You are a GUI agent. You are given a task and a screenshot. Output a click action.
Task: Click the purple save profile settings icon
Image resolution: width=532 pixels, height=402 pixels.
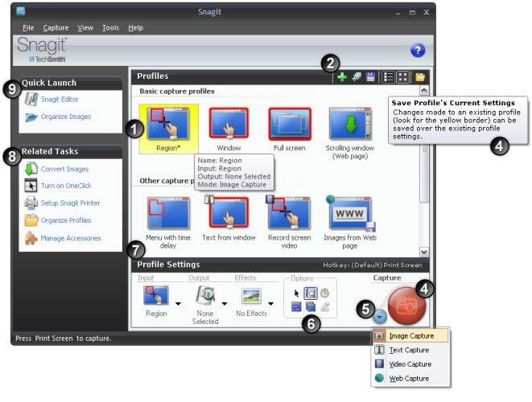click(370, 77)
